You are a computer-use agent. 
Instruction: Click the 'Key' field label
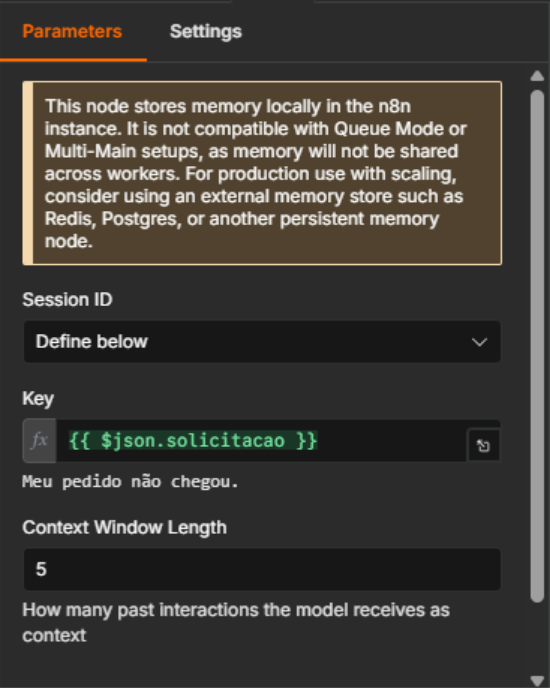(x=38, y=399)
